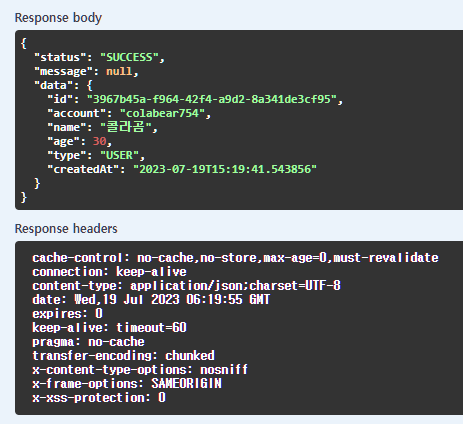
Task: Click the type value "USER"
Action: coord(119,155)
